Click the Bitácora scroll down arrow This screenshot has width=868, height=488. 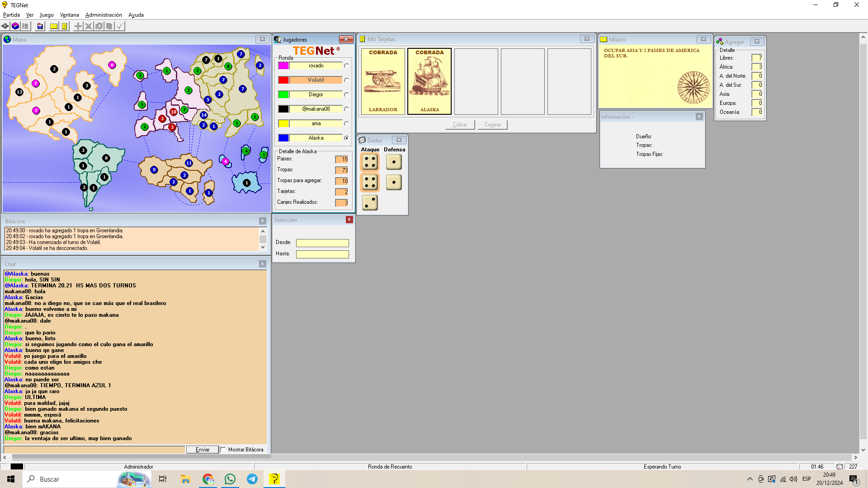(263, 247)
